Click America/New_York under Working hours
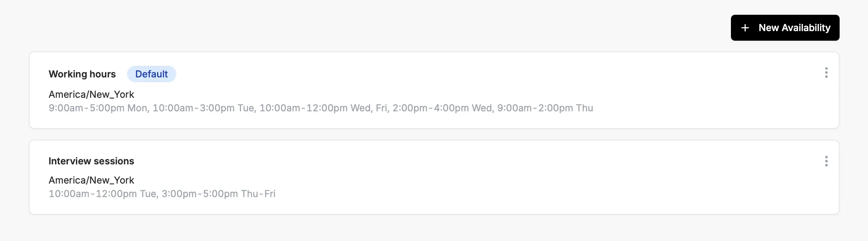 coord(91,95)
